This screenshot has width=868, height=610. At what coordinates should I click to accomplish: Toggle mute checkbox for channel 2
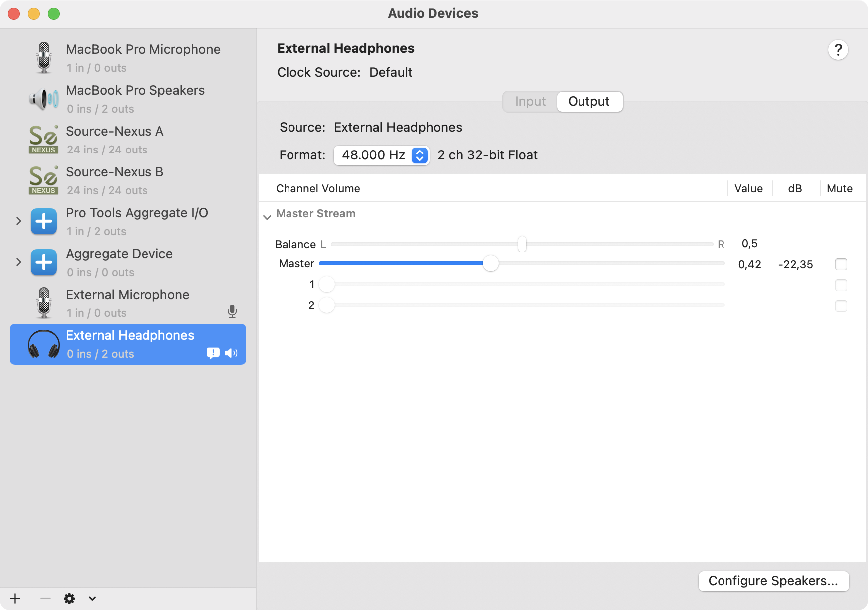(841, 306)
